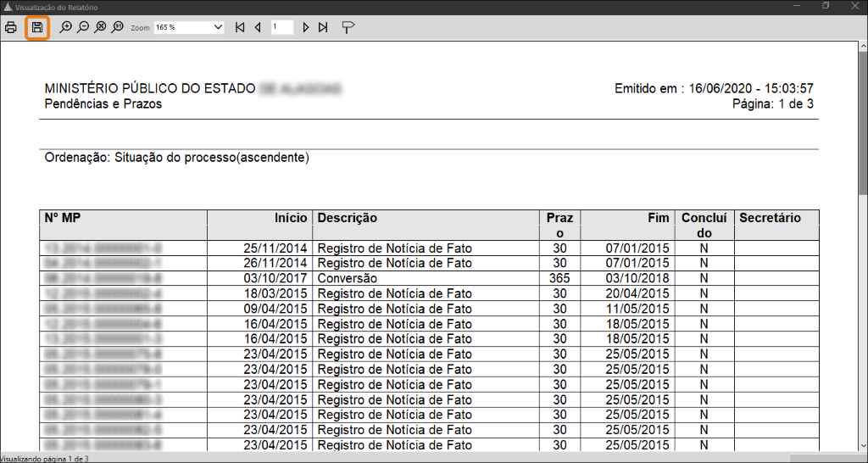Select the start date '26/11/2014'

pyautogui.click(x=275, y=263)
